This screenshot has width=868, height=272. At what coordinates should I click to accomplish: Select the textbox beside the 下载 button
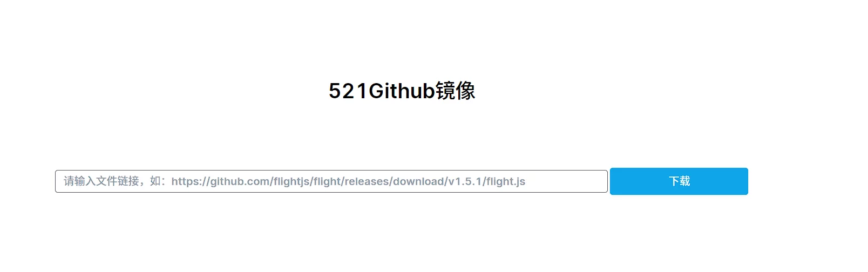331,181
